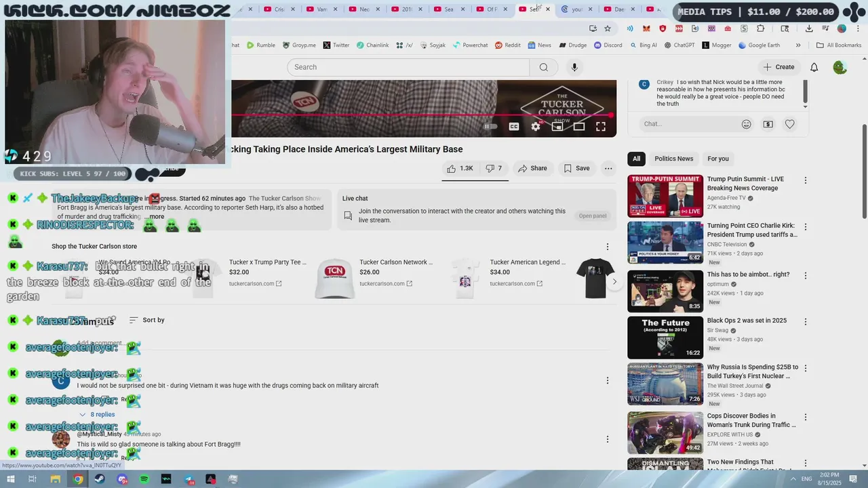The width and height of the screenshot is (868, 488).
Task: Open video player settings gear
Action: 536,127
